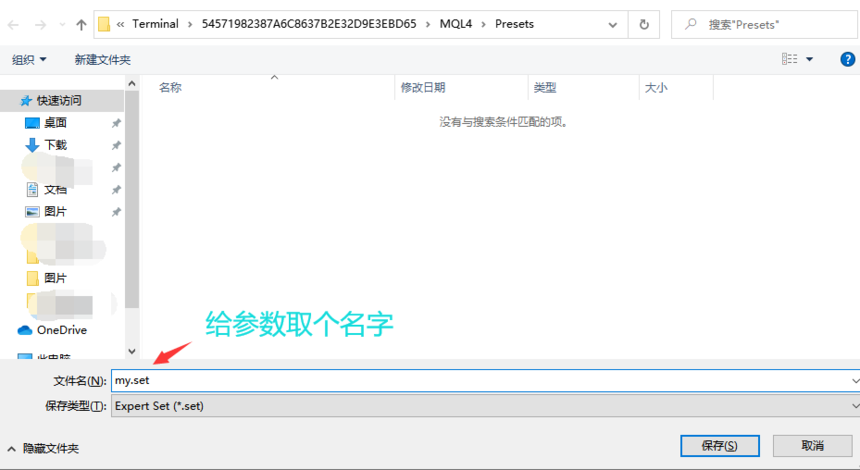Click 新建文件夹 to create new folder
Viewport: 860px width, 470px height.
tap(102, 60)
